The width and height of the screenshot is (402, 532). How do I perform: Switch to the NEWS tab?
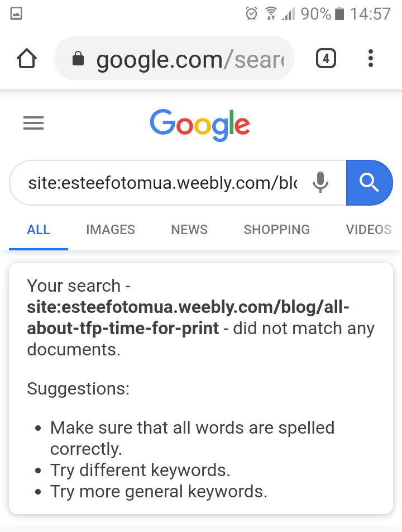(x=189, y=230)
